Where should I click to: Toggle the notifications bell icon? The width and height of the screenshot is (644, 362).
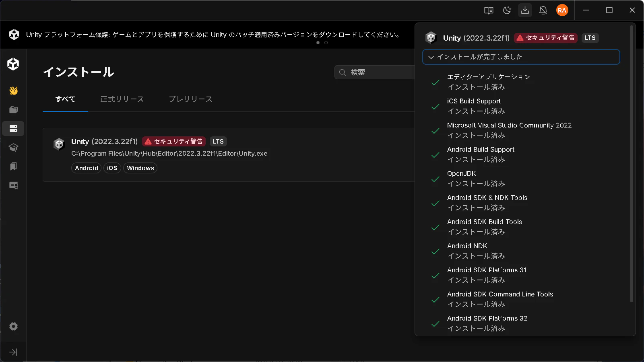coord(543,10)
